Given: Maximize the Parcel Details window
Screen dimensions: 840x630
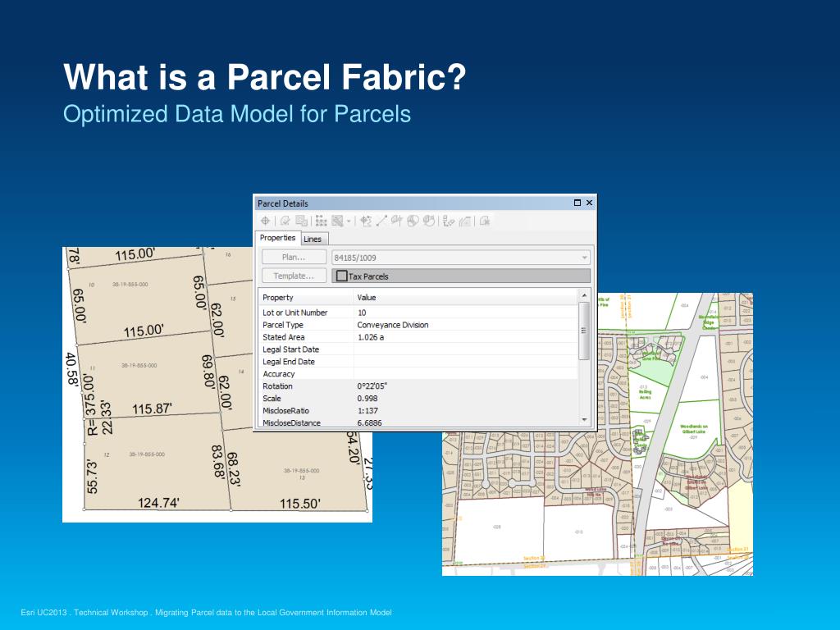Looking at the screenshot, I should pos(577,203).
